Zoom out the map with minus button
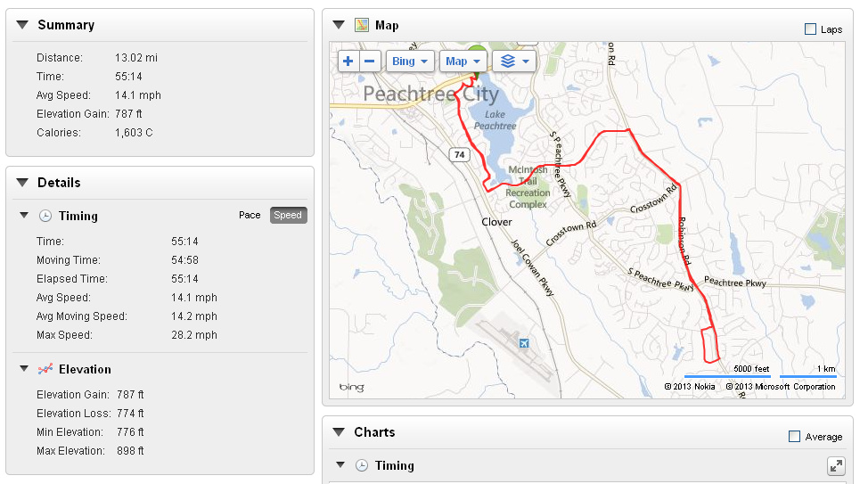Screen dimensions: 868x484 (x=371, y=62)
